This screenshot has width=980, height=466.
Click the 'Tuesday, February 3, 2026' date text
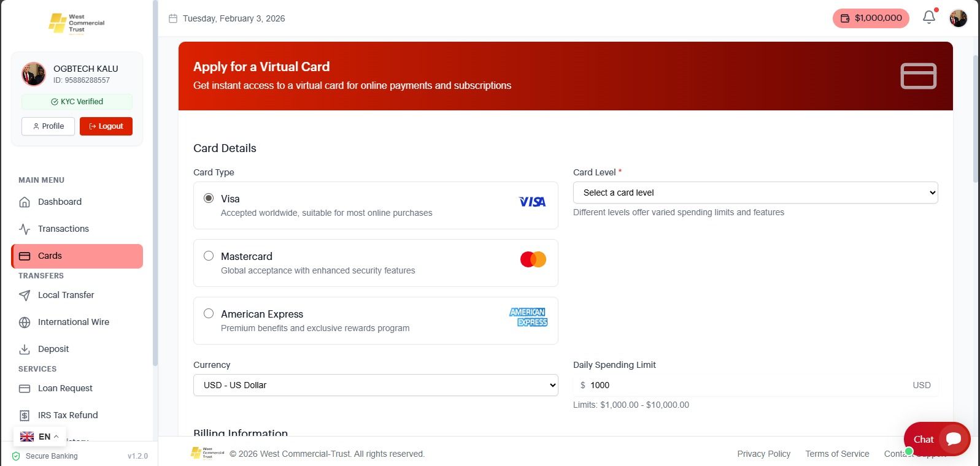pos(234,18)
